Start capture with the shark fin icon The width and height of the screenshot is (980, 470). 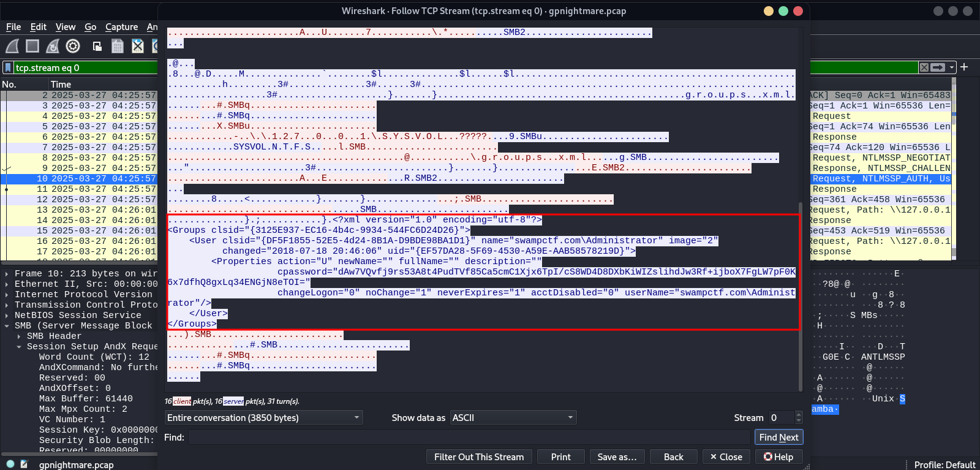(x=12, y=46)
